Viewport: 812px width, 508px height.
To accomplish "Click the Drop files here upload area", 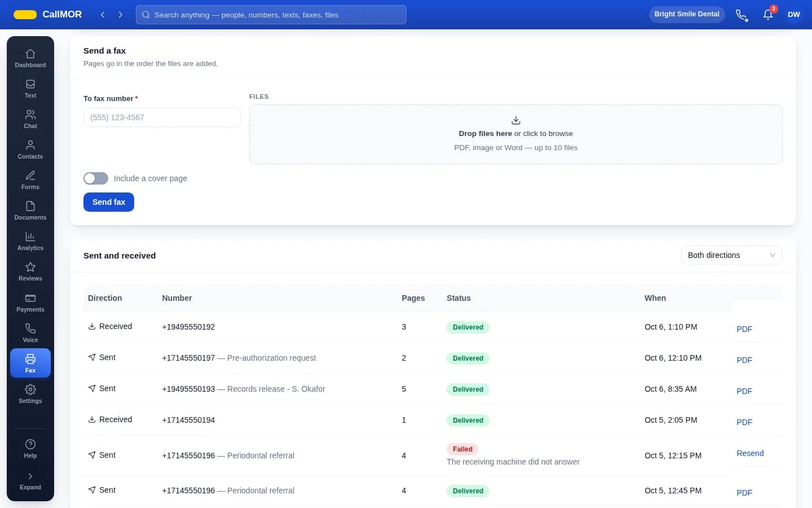I will tap(515, 134).
